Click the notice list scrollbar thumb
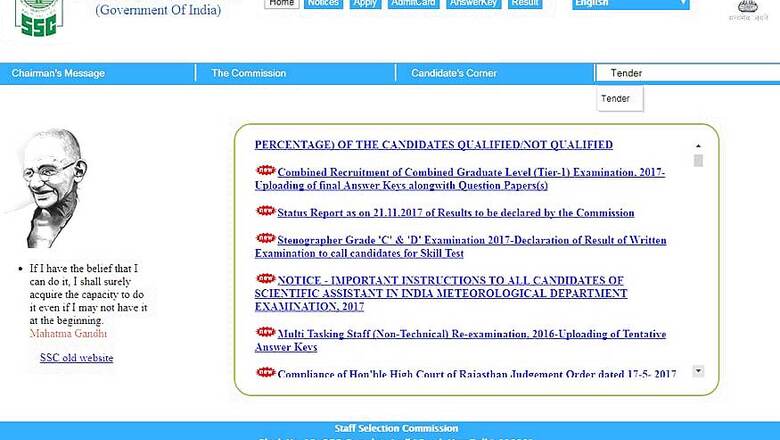The height and width of the screenshot is (440, 780). [x=698, y=161]
